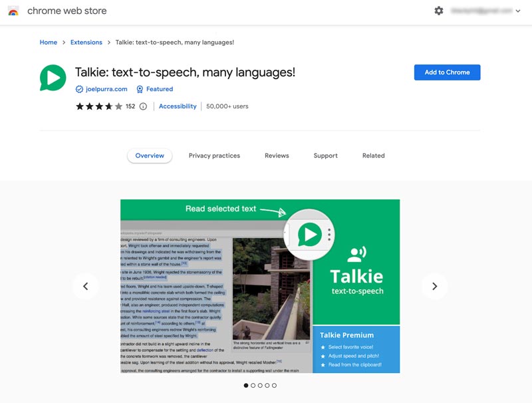Show the next screenshot with right arrow
Viewport: 532px width, 403px height.
[435, 287]
